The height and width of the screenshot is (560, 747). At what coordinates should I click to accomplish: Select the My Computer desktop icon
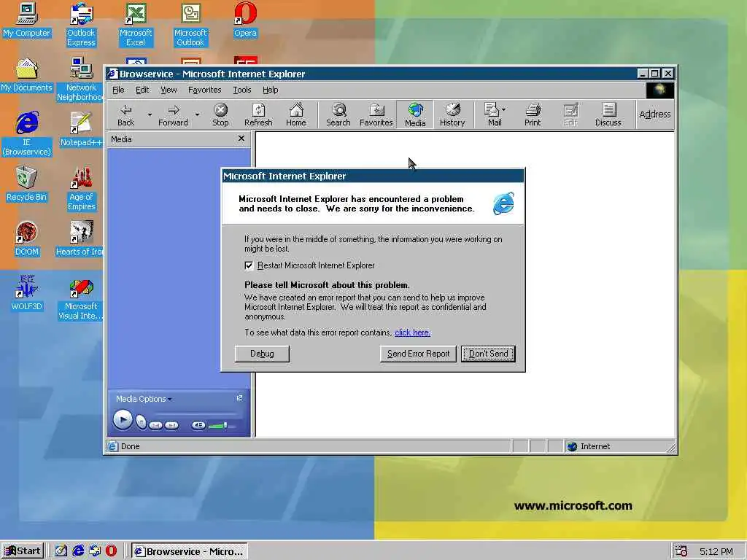(27, 20)
